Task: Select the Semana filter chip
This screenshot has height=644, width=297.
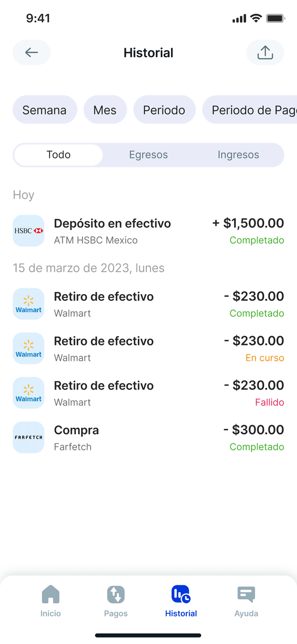Action: pos(45,110)
